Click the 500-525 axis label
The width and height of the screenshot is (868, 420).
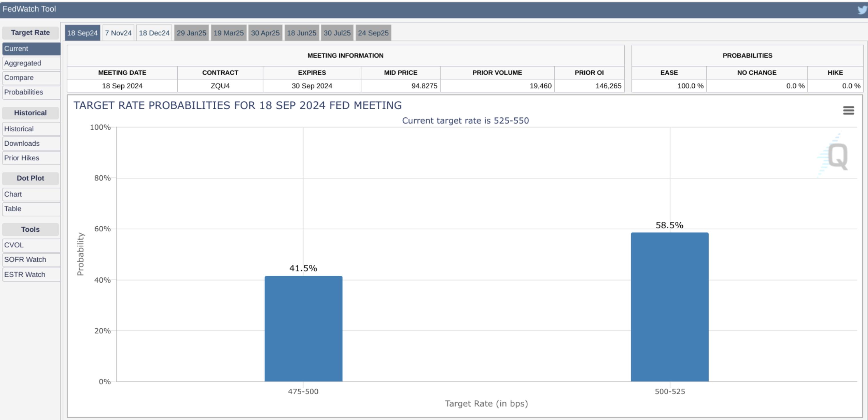pos(669,392)
